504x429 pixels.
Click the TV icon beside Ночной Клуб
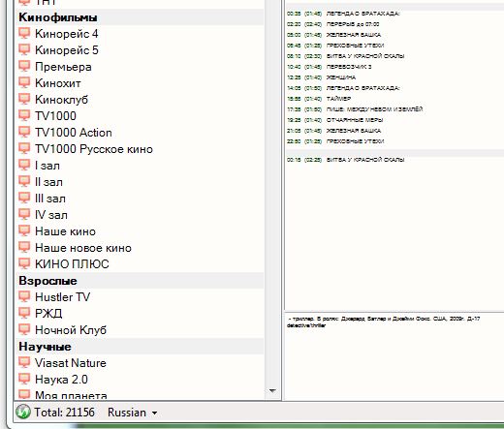point(24,329)
